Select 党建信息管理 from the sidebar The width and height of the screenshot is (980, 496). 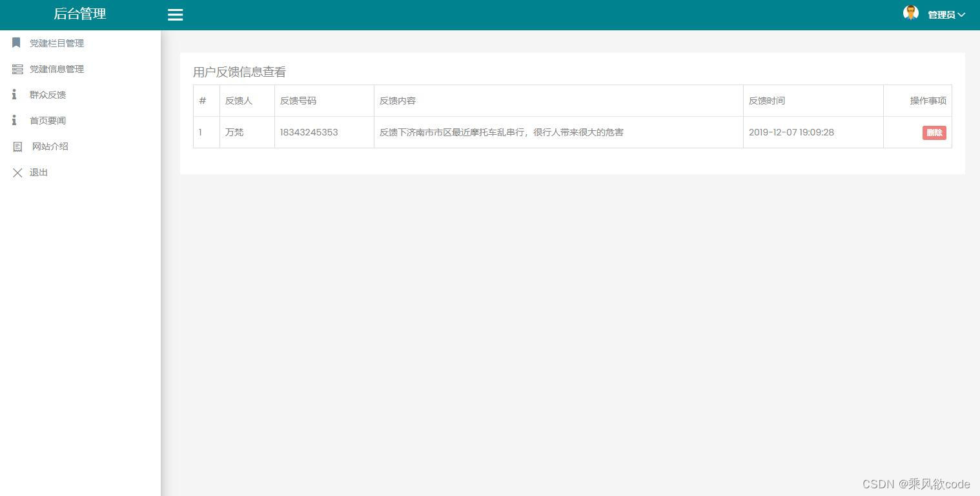click(56, 68)
